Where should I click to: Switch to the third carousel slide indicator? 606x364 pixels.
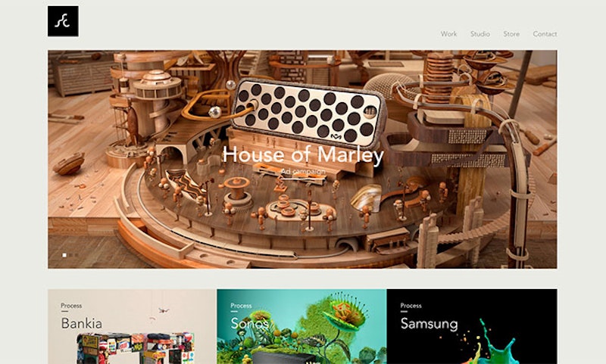point(77,255)
